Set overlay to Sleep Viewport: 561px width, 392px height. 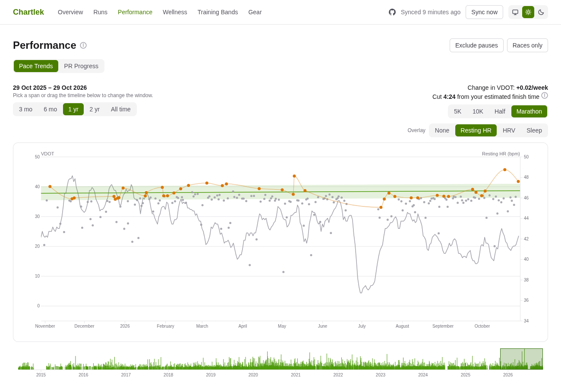[x=534, y=130]
